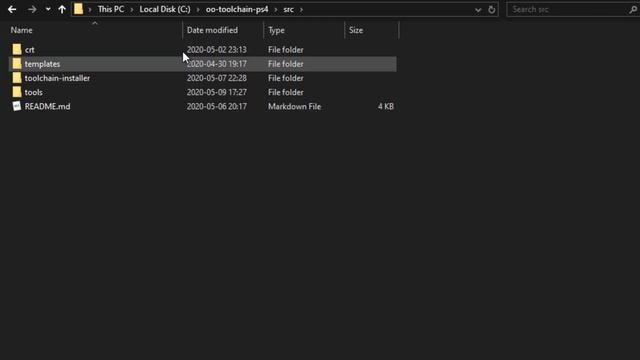
Task: Expand chevron after This PC breadcrumb
Action: (x=132, y=9)
